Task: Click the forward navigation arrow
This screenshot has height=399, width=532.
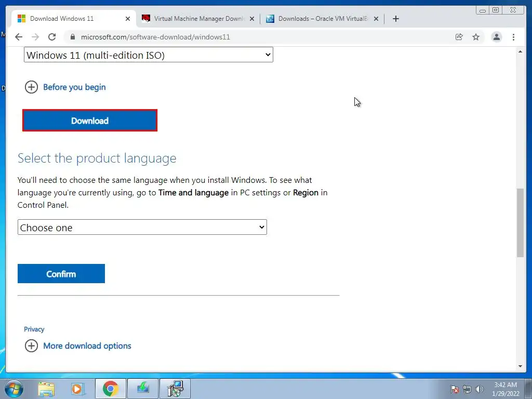Action: (35, 37)
